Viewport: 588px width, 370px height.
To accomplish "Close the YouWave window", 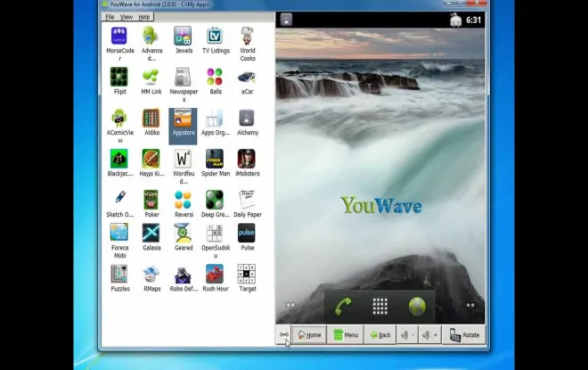I will point(477,3).
